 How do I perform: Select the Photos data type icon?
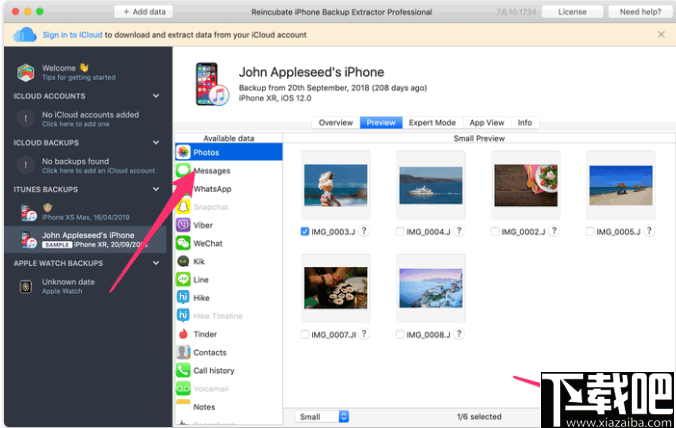183,152
